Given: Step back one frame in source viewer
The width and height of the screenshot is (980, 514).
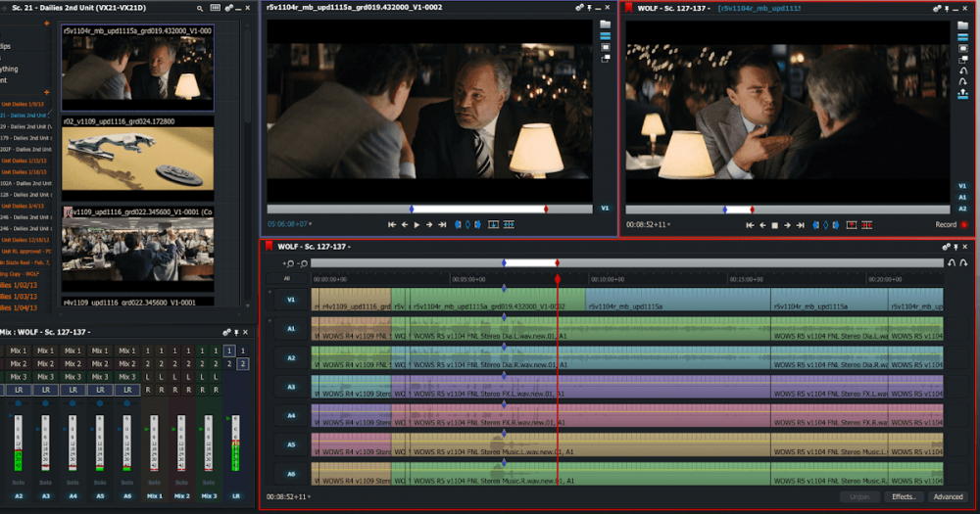Looking at the screenshot, I should (x=405, y=224).
